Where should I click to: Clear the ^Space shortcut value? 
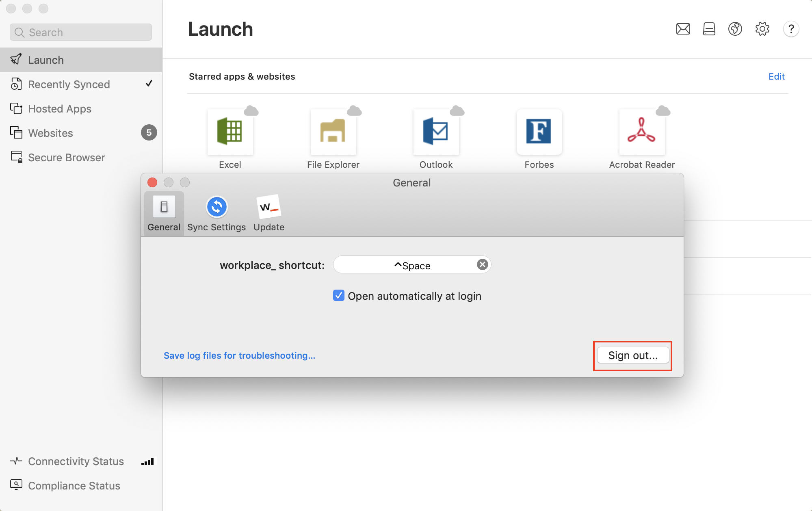(x=482, y=264)
